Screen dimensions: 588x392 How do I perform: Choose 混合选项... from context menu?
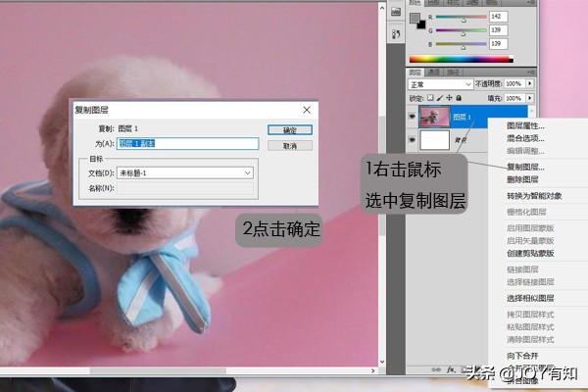point(525,138)
